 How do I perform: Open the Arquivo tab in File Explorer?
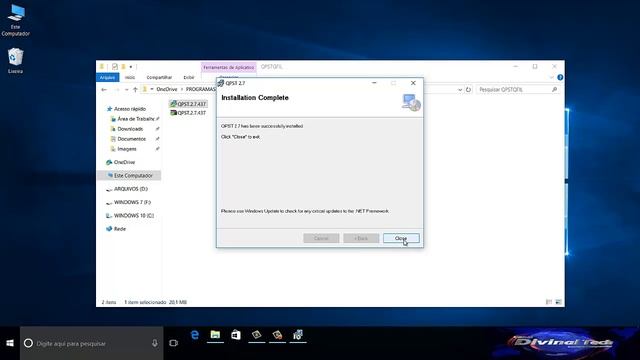tap(107, 78)
